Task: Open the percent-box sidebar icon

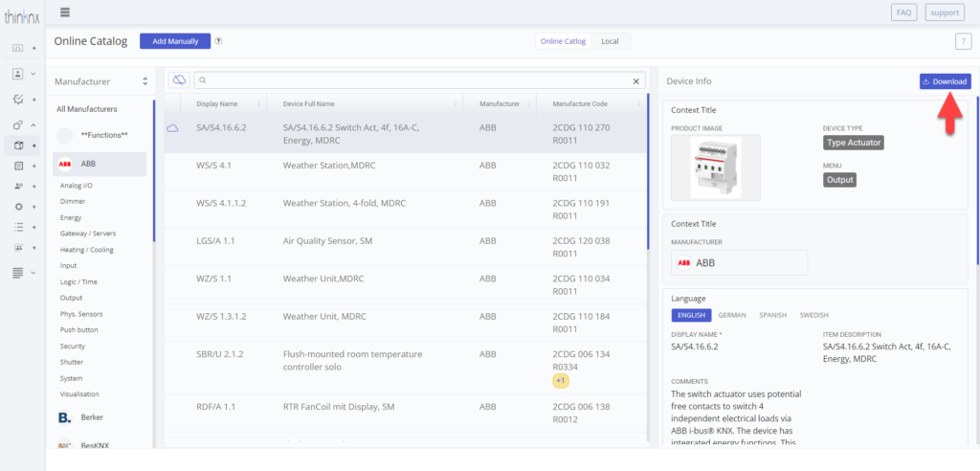Action: (x=18, y=166)
